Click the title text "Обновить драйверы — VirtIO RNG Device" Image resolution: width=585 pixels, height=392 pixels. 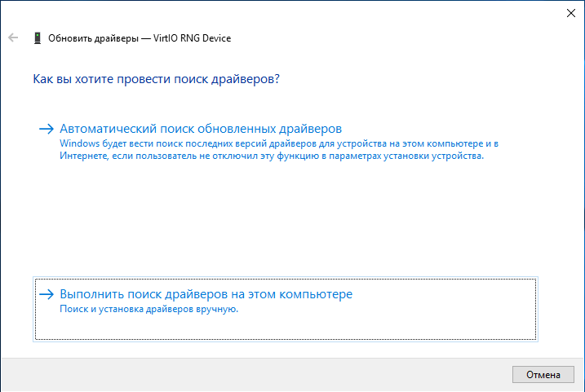140,38
